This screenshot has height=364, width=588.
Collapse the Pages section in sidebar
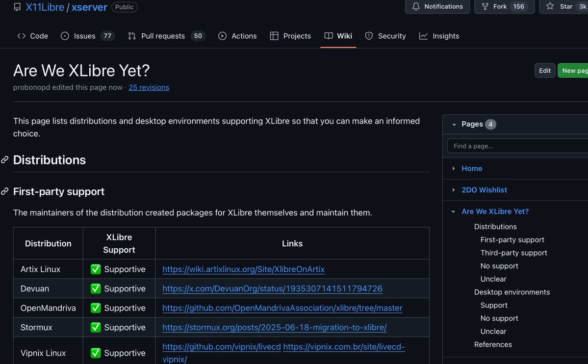pyautogui.click(x=454, y=124)
